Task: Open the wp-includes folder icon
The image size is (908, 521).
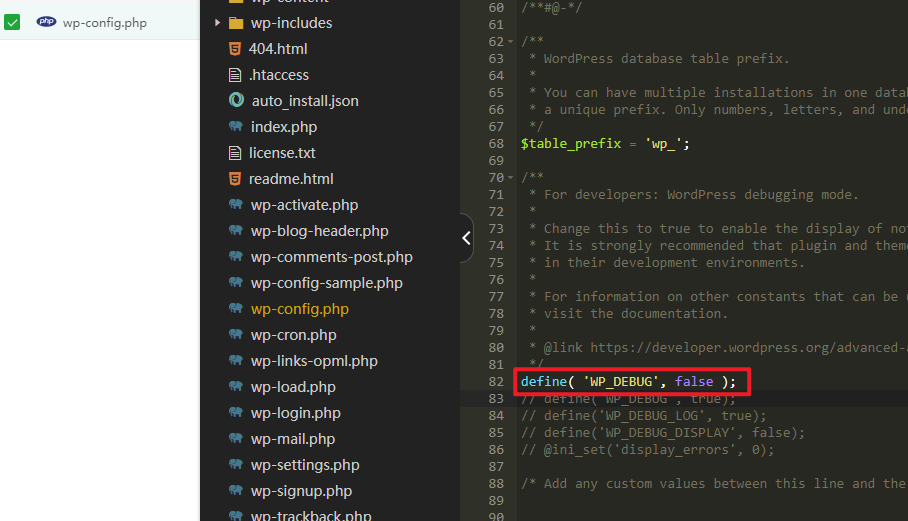Action: coord(236,23)
